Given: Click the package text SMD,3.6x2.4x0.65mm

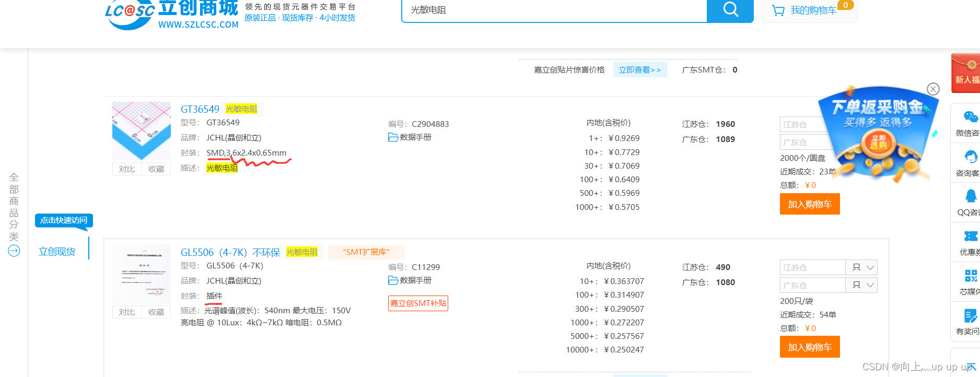Looking at the screenshot, I should click(247, 153).
